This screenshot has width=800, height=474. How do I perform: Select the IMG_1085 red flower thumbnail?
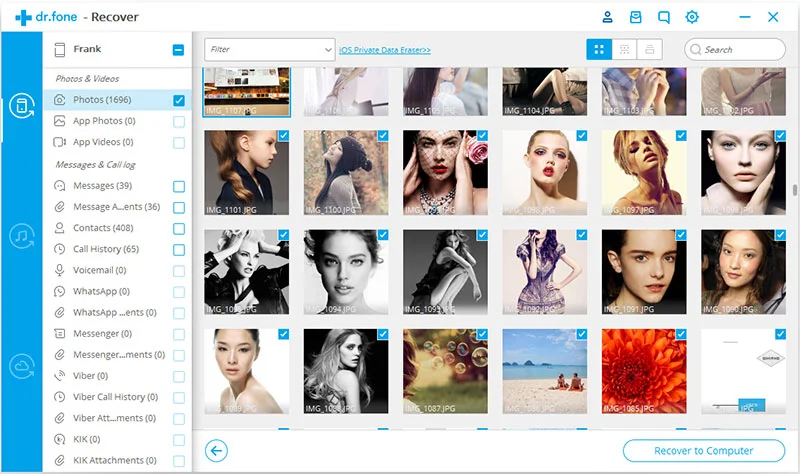pos(644,372)
